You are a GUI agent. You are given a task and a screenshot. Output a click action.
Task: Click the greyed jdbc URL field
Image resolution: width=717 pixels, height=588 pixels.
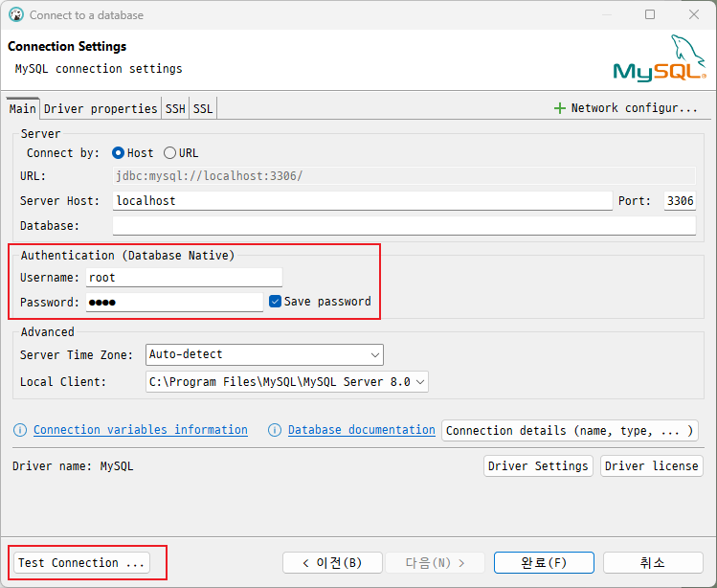point(404,175)
